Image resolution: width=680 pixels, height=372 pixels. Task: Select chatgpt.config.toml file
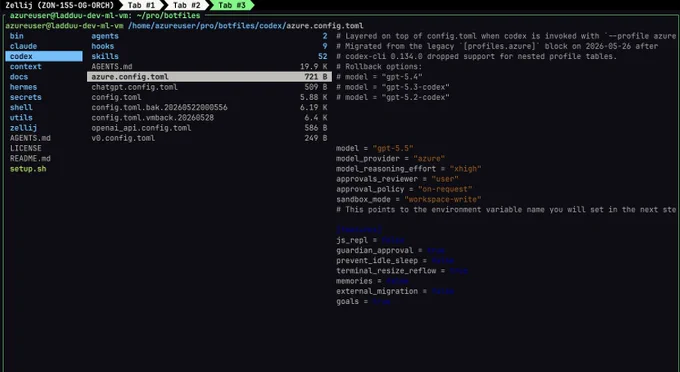(209, 87)
